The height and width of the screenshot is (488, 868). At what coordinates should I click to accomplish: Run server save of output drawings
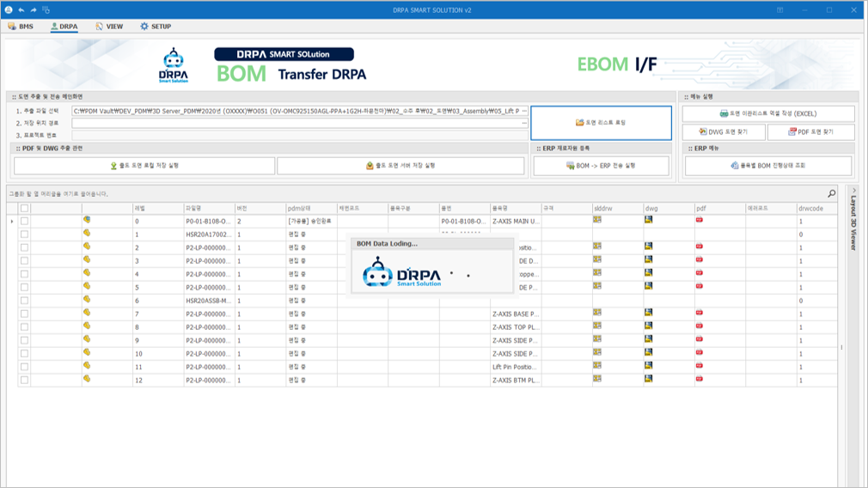400,166
